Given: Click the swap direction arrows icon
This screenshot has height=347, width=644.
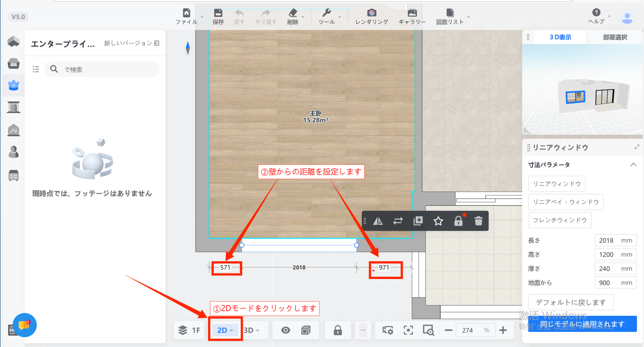Looking at the screenshot, I should tap(398, 221).
